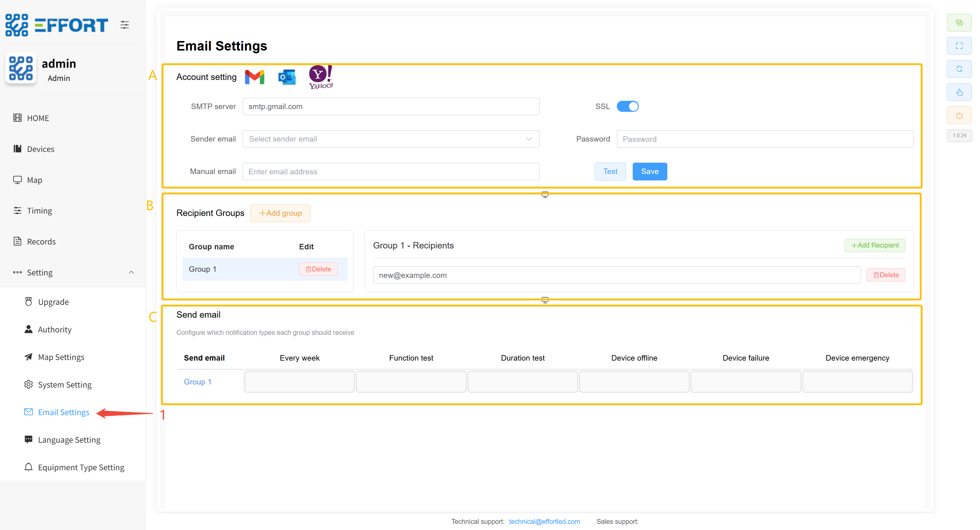
Task: Click Group 1 Every week cell
Action: [300, 382]
